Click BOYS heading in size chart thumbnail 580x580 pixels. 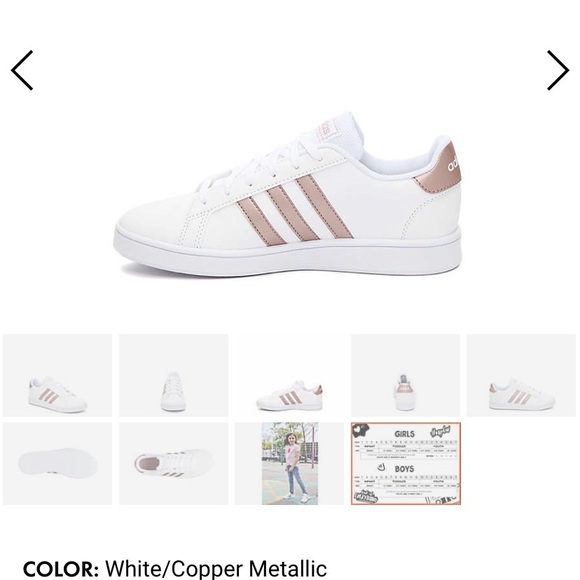coord(404,469)
